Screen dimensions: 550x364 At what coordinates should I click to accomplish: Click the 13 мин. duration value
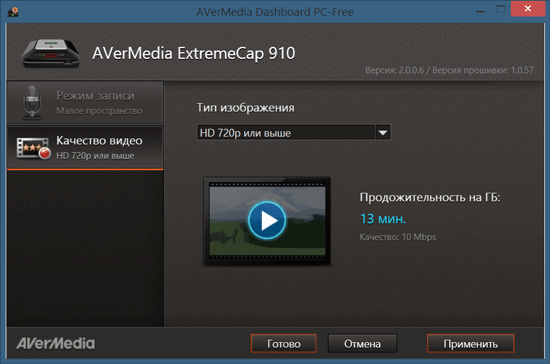click(x=383, y=219)
